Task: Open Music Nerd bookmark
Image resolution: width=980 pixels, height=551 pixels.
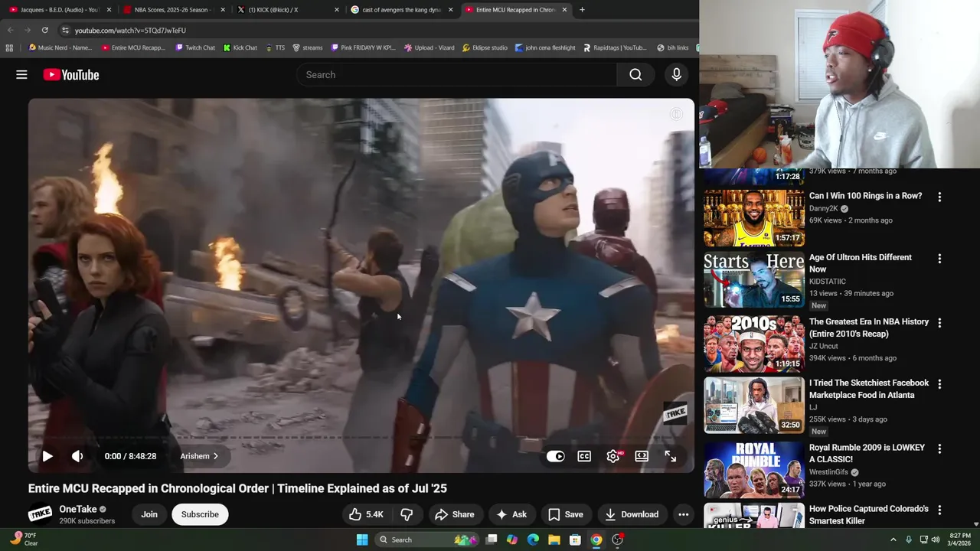Action: [x=60, y=47]
